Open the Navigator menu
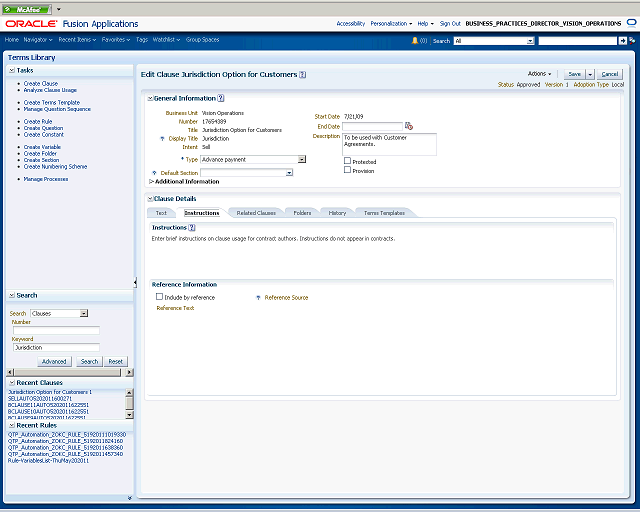The image size is (640, 512). [38, 40]
